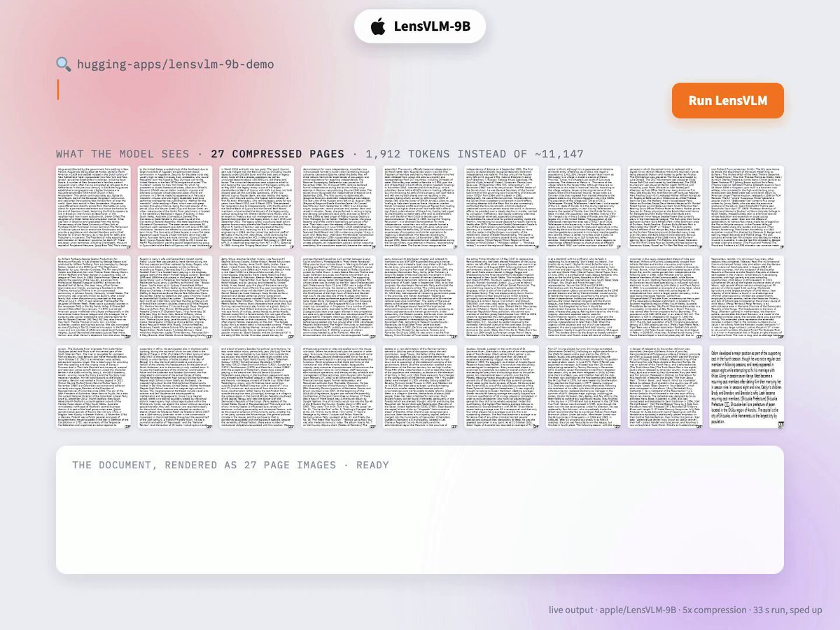Screen dimensions: 840x630
Task: Click the 'WHAT THE MODEL SEES' heading
Action: coord(122,154)
